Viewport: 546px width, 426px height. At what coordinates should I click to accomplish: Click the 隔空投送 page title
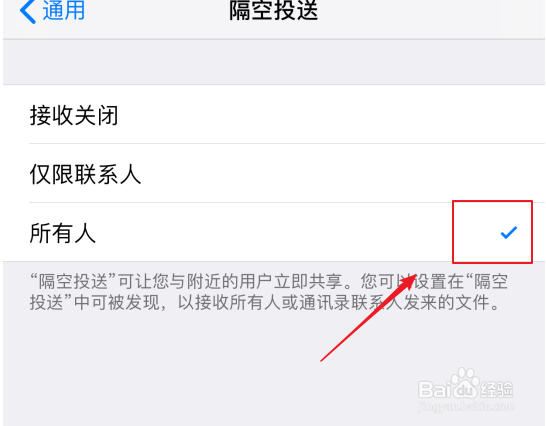[273, 10]
